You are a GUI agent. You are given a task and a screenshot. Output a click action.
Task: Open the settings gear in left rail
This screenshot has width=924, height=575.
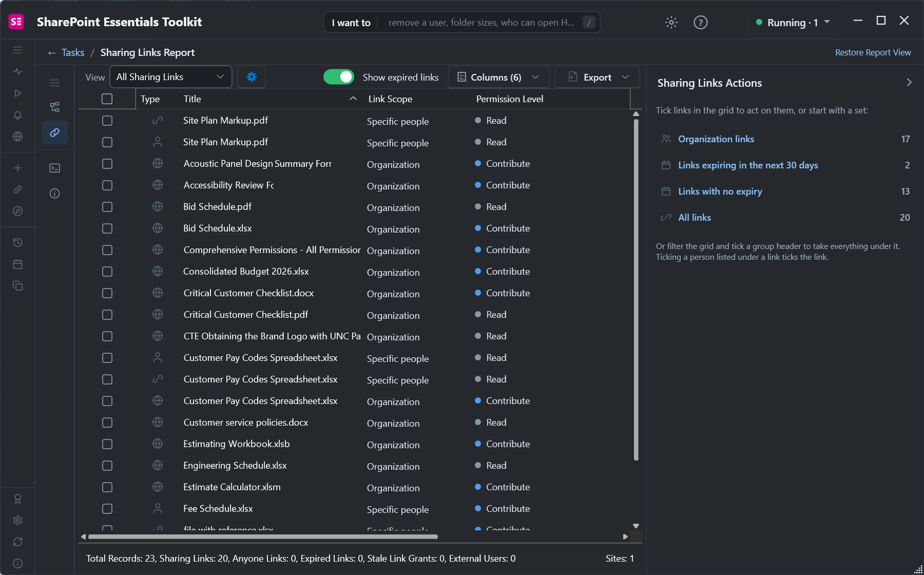tap(17, 520)
